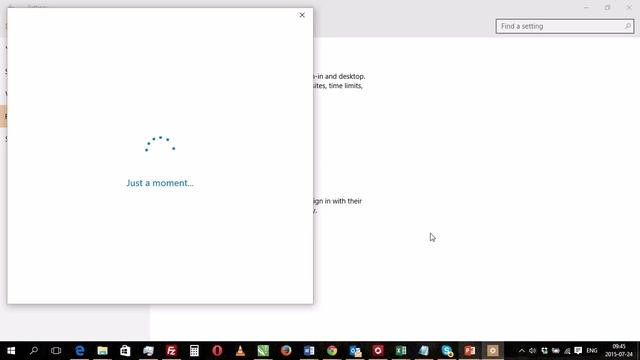The width and height of the screenshot is (640, 360).
Task: Open Microsoft Word from the taskbar
Action: 309,351
